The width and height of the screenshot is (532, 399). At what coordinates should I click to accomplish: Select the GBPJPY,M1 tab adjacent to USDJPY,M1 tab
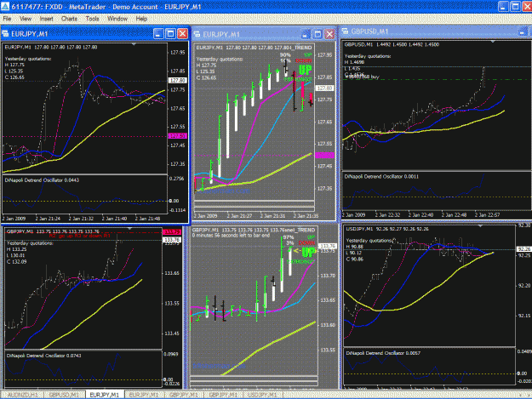pos(223,395)
